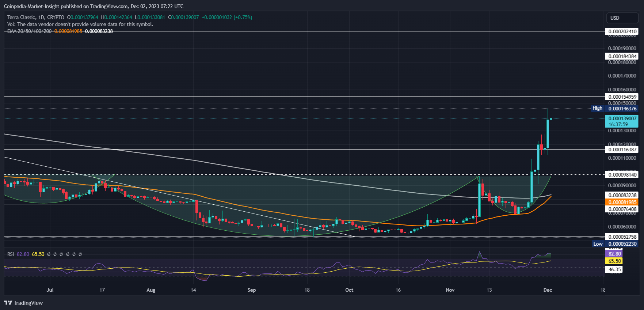Click the volume data unavailable message
This screenshot has width=644, height=310.
(x=80, y=24)
